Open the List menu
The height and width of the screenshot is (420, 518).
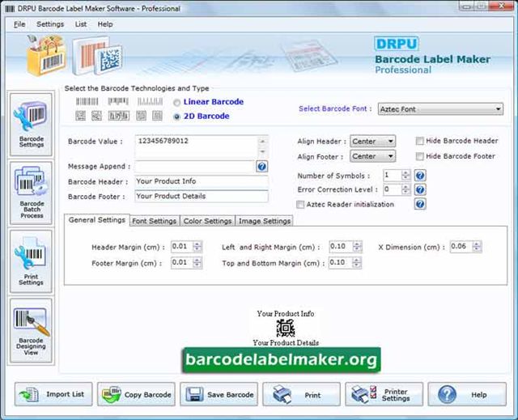[x=81, y=24]
